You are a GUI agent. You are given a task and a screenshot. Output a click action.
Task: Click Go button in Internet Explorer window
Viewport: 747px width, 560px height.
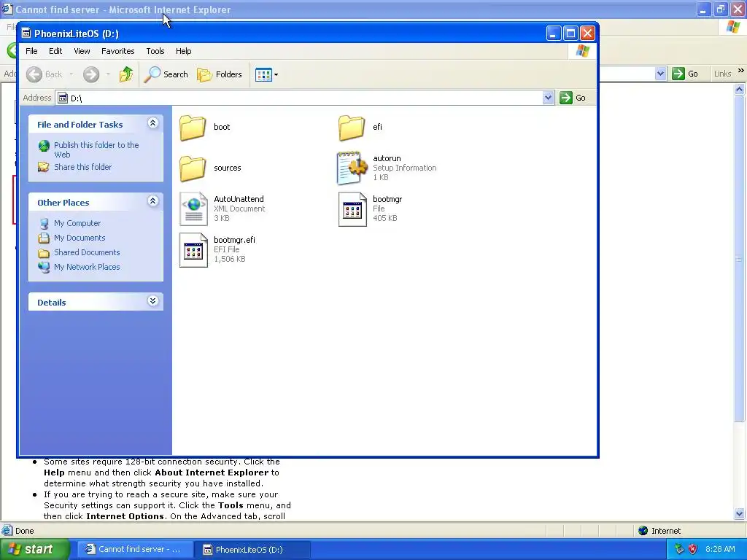coord(685,74)
